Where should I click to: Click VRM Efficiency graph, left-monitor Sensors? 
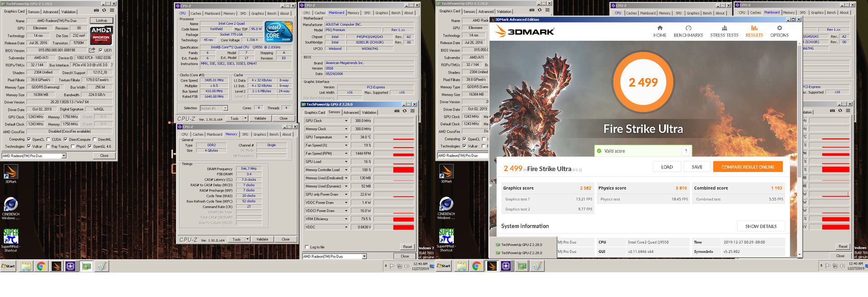[394, 219]
